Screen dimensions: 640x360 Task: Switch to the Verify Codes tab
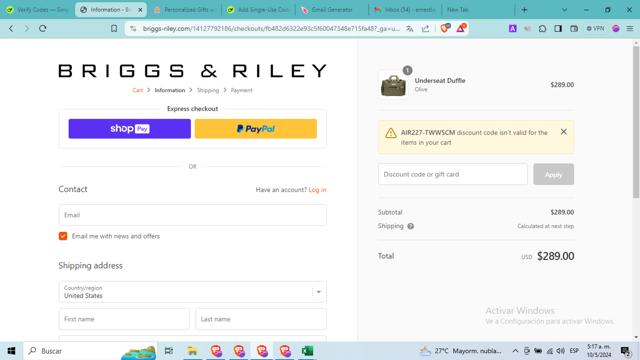pyautogui.click(x=38, y=10)
